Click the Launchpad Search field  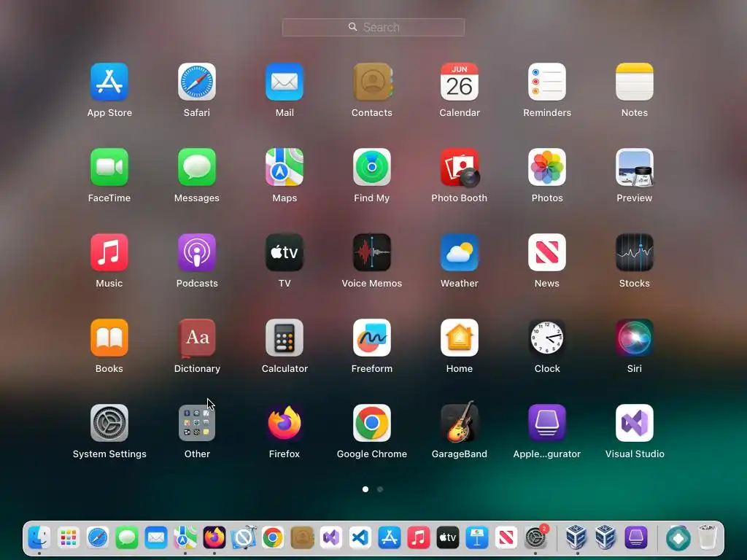coord(373,27)
